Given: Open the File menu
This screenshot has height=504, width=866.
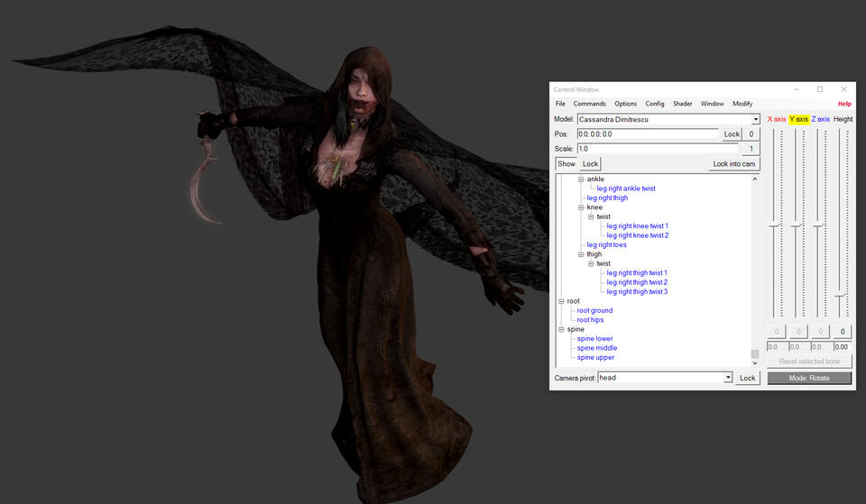Looking at the screenshot, I should click(x=560, y=104).
